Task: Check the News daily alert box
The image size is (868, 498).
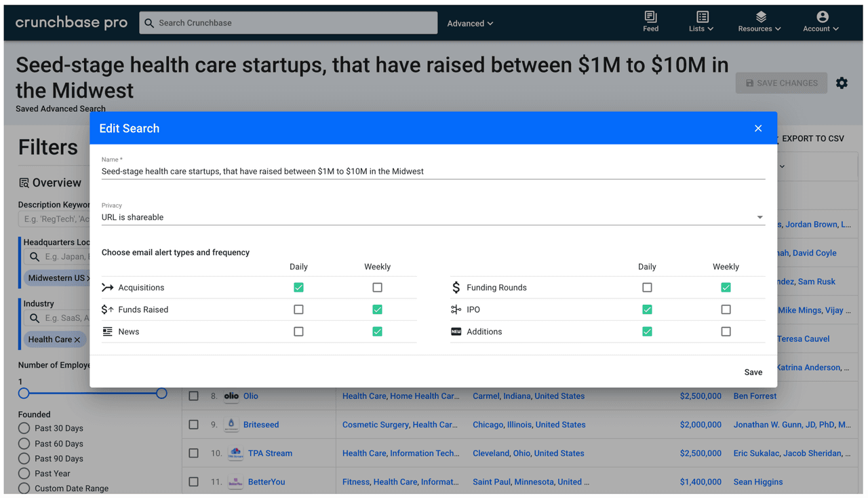Action: tap(298, 332)
